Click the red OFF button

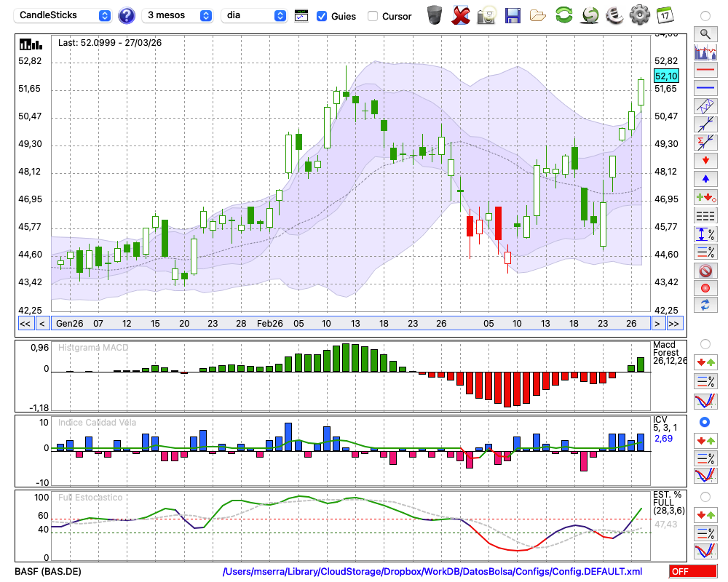tap(692, 572)
